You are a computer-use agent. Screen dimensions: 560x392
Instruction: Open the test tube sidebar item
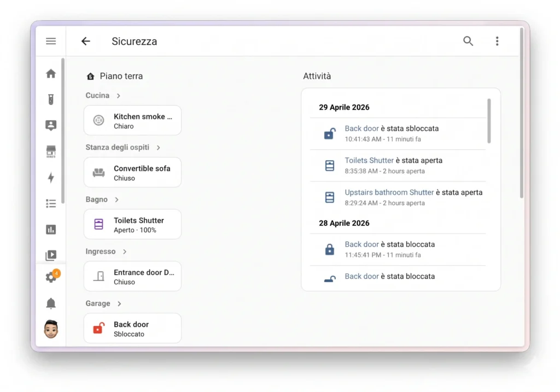51,100
